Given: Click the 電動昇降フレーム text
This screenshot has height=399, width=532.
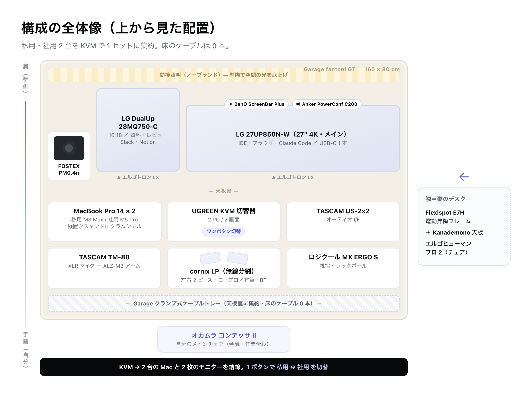Looking at the screenshot, I should point(448,221).
